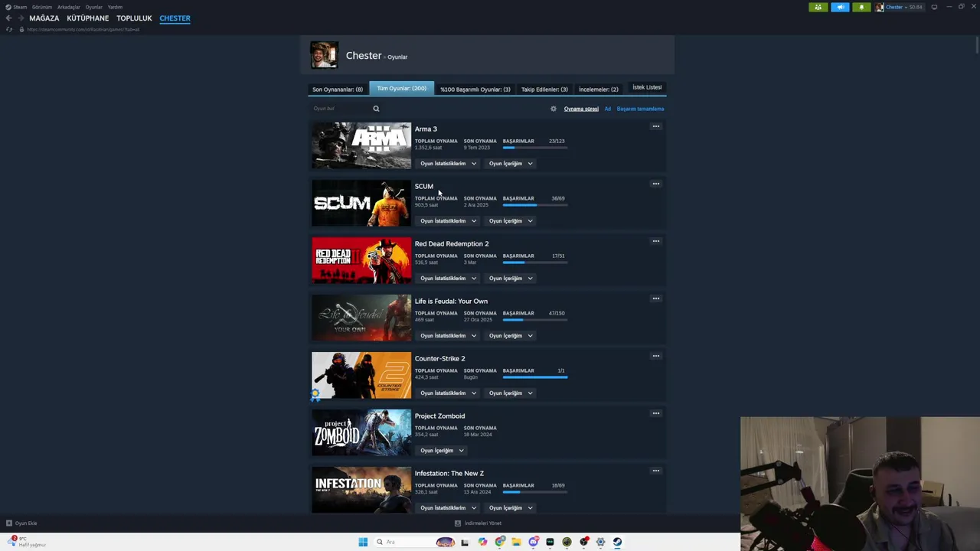
Task: Click the Counter-Strike 2 achievements progress bar
Action: 535,377
